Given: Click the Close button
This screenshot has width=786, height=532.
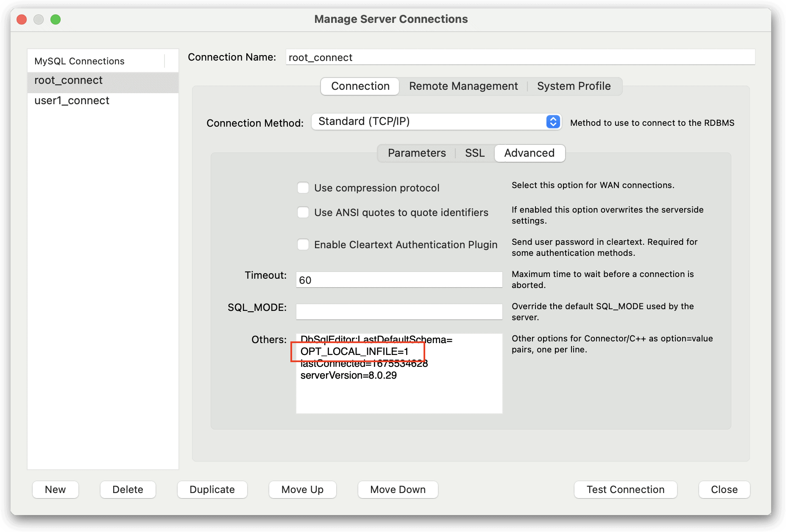Looking at the screenshot, I should tap(724, 490).
